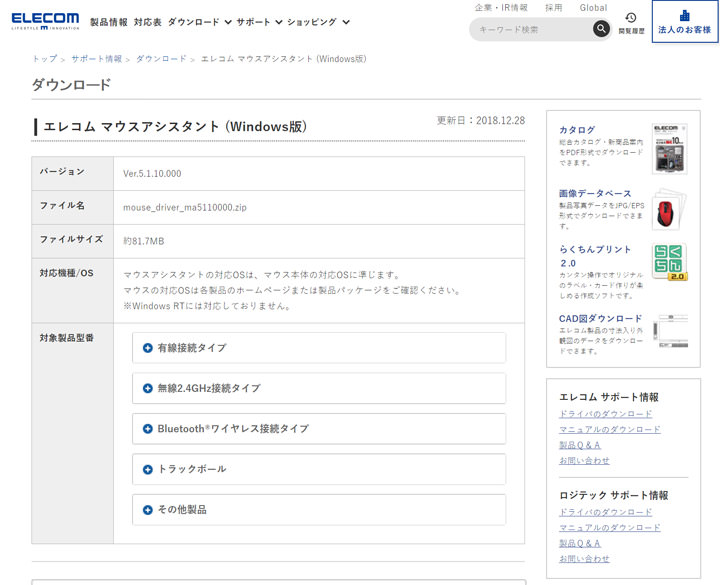Open Logitec お問い合わせ link
Screen dimensions: 720x585
tap(584, 559)
